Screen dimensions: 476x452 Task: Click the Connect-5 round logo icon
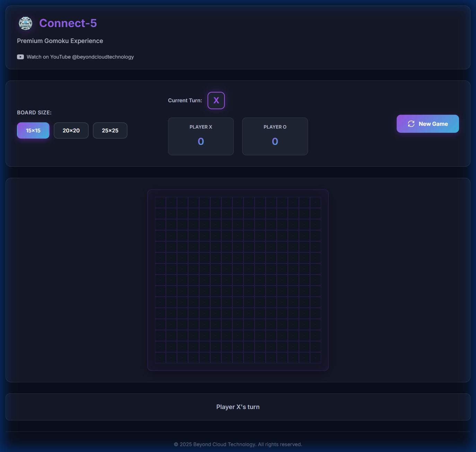pyautogui.click(x=25, y=23)
